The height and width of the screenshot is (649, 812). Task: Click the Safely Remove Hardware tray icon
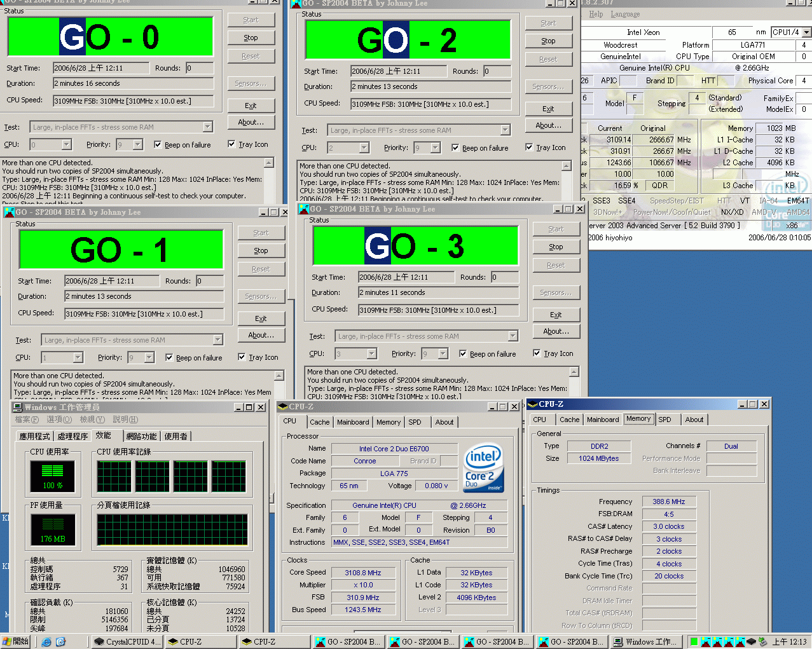pos(762,642)
